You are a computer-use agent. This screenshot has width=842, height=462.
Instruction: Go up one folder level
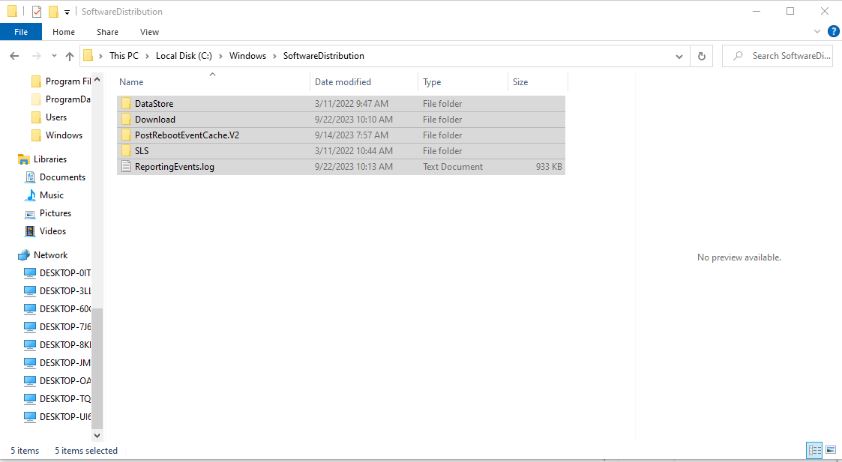pos(69,56)
